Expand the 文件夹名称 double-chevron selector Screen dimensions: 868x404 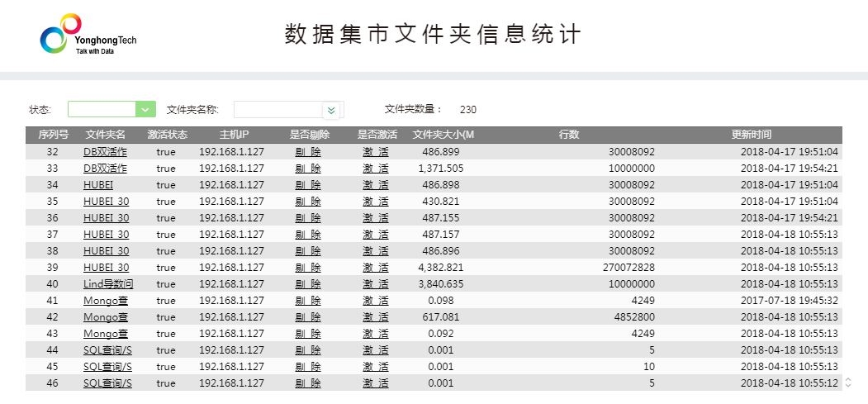pos(331,110)
